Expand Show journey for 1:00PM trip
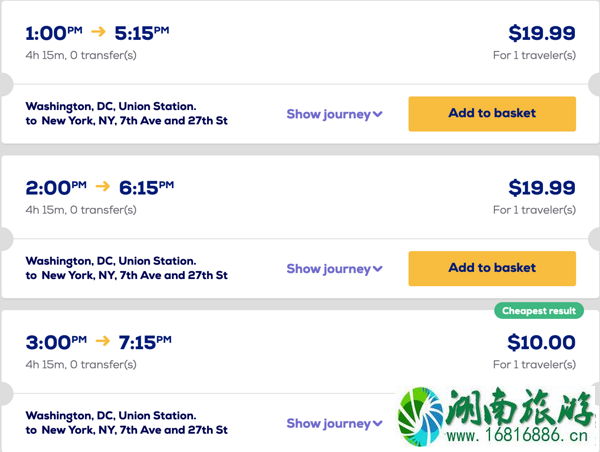 click(x=334, y=114)
